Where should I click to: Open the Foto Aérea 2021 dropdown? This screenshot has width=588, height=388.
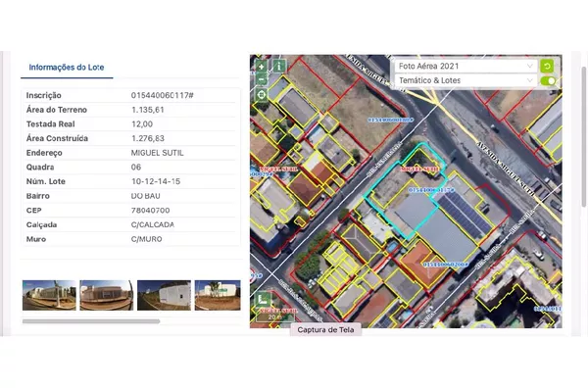[x=466, y=67]
